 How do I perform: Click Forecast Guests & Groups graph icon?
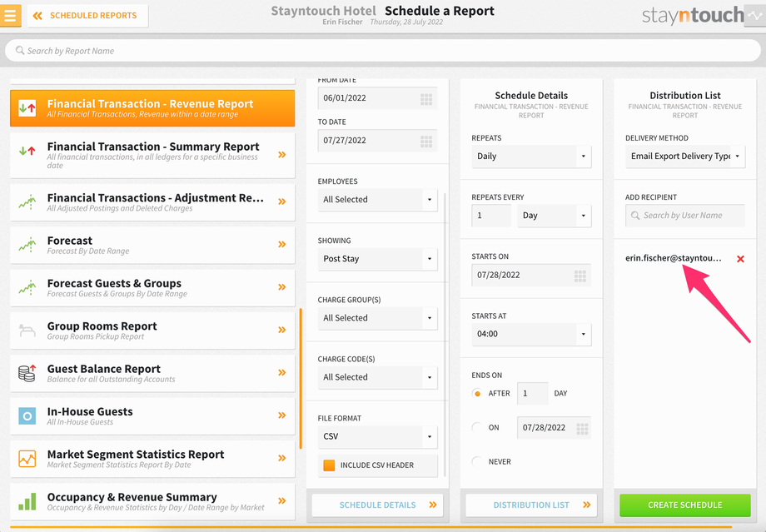(27, 287)
